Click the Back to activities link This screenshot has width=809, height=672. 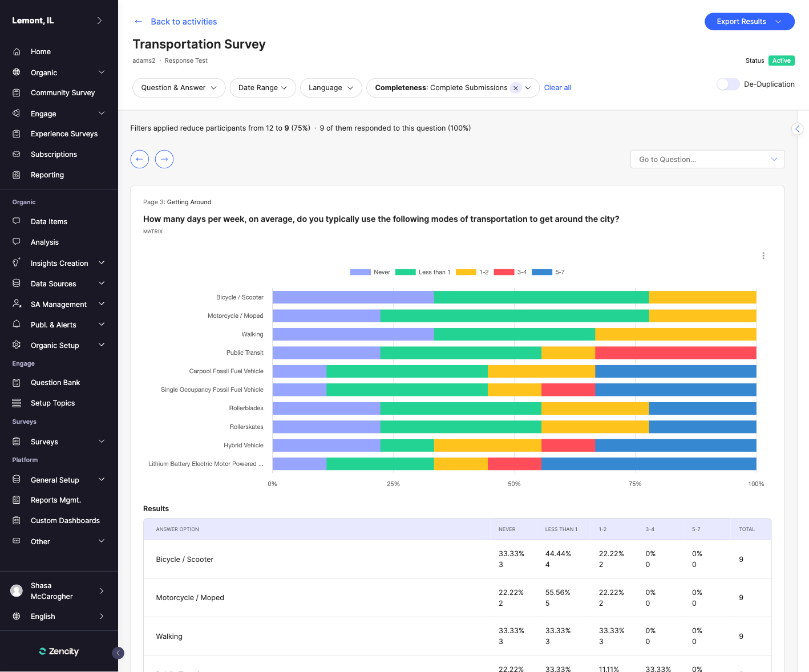183,22
